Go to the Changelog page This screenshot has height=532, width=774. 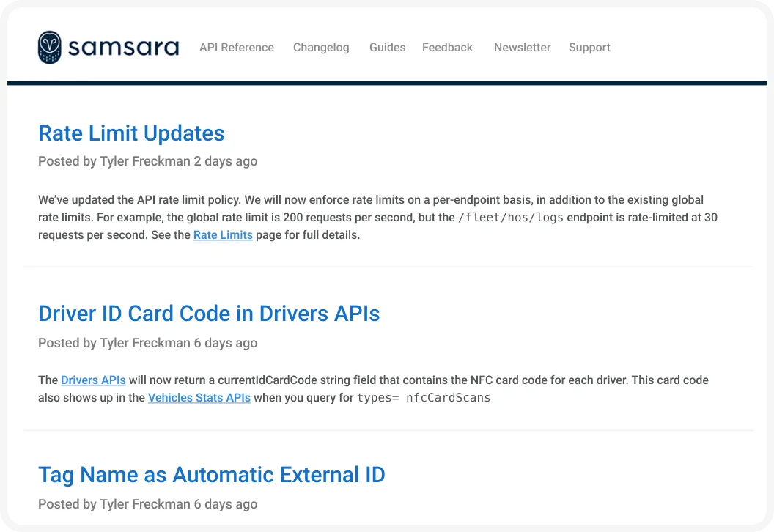321,48
